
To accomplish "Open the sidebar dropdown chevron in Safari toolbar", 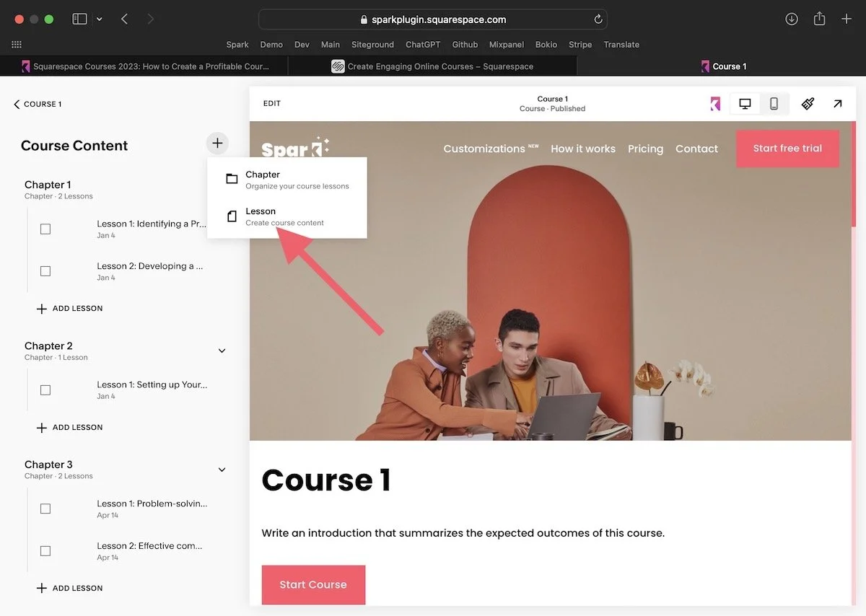I will [100, 19].
